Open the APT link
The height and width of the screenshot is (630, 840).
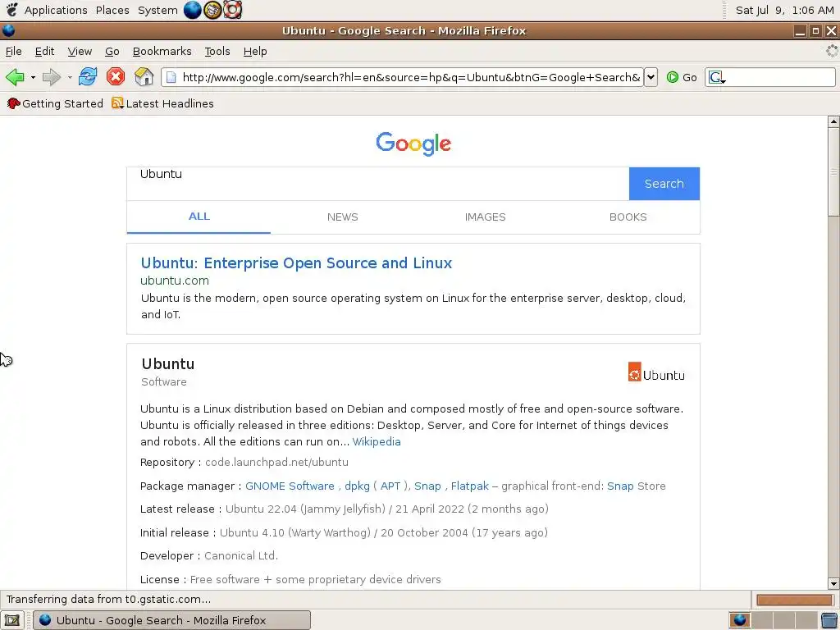click(390, 486)
